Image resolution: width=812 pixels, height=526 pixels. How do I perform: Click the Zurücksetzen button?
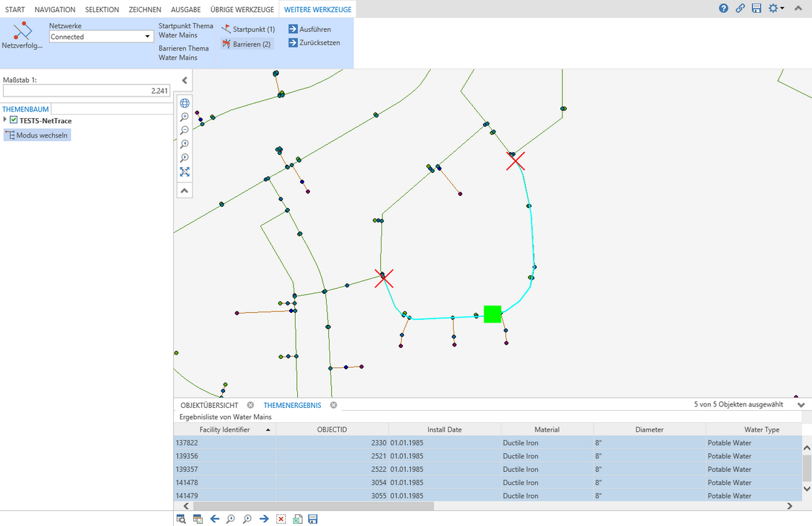click(x=314, y=43)
